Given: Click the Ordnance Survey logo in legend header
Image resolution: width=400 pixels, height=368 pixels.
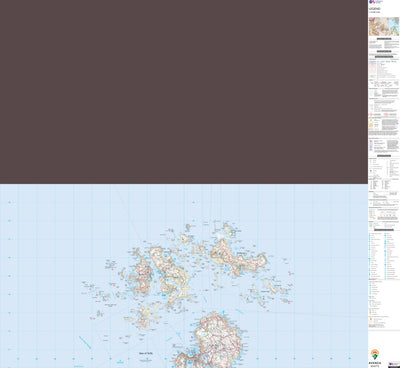Looking at the screenshot, I should point(375,2).
